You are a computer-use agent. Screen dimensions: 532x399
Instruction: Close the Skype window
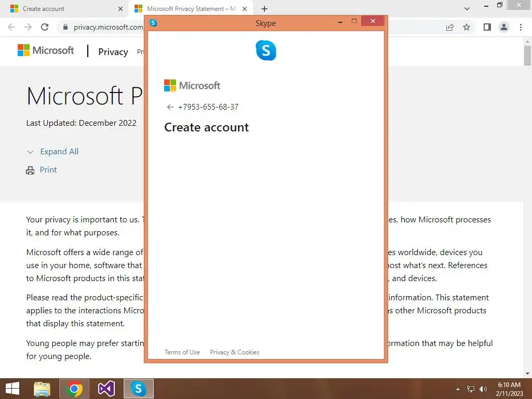(x=373, y=21)
